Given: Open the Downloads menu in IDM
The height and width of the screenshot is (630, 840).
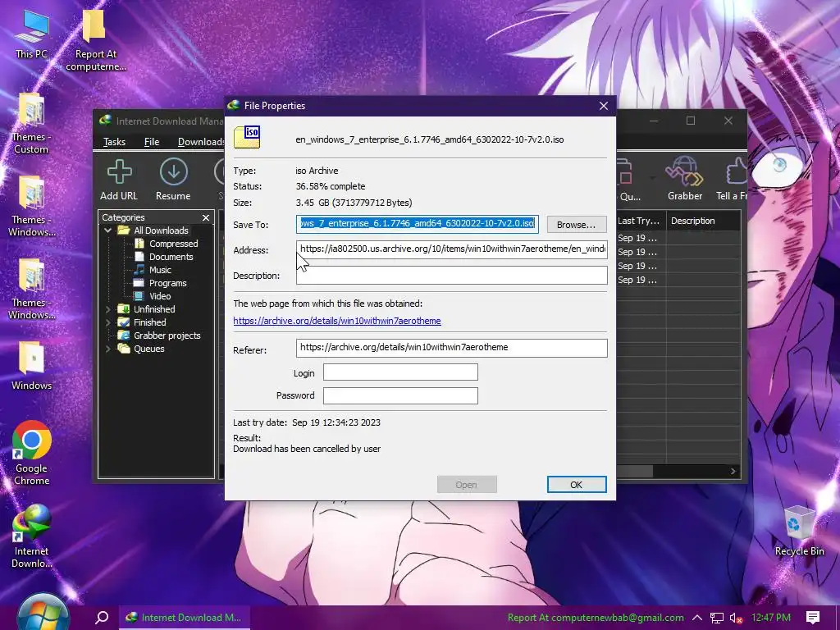Looking at the screenshot, I should coord(201,141).
